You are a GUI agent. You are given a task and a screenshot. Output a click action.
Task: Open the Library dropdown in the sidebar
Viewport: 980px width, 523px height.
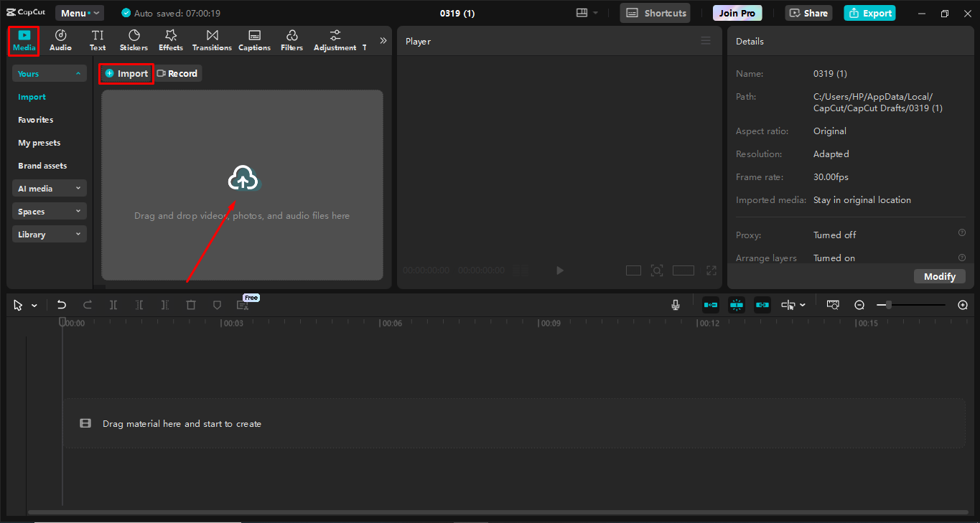point(49,233)
